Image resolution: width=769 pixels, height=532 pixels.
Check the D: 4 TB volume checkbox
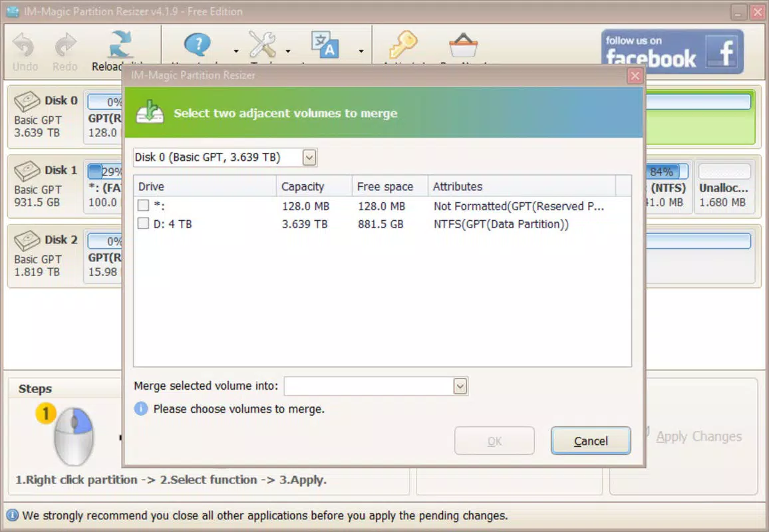click(x=143, y=223)
